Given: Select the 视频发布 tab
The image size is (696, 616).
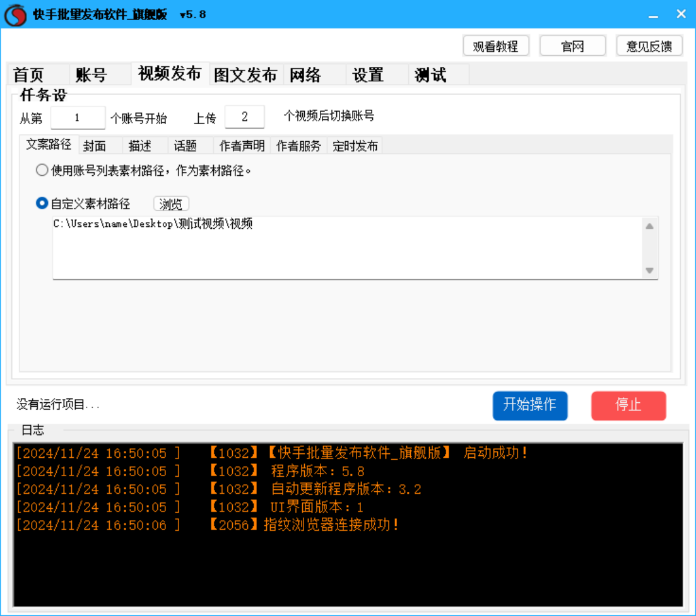Looking at the screenshot, I should coord(170,73).
